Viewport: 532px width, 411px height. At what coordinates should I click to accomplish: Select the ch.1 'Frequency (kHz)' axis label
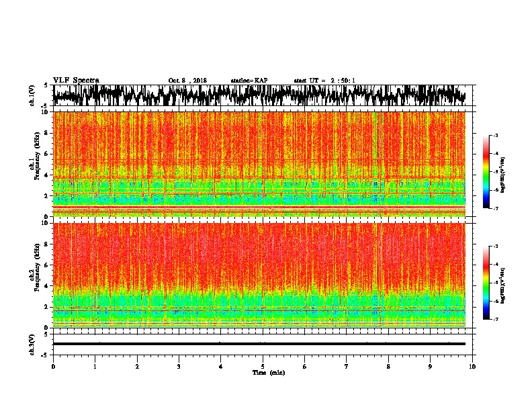tap(37, 156)
